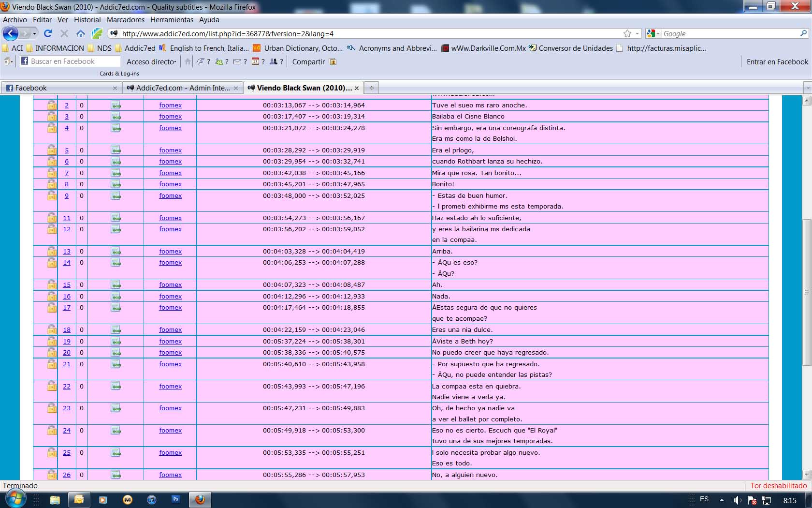Click the subtitle text "Bailaba el Cisne Blanco"
The width and height of the screenshot is (812, 508).
point(468,116)
